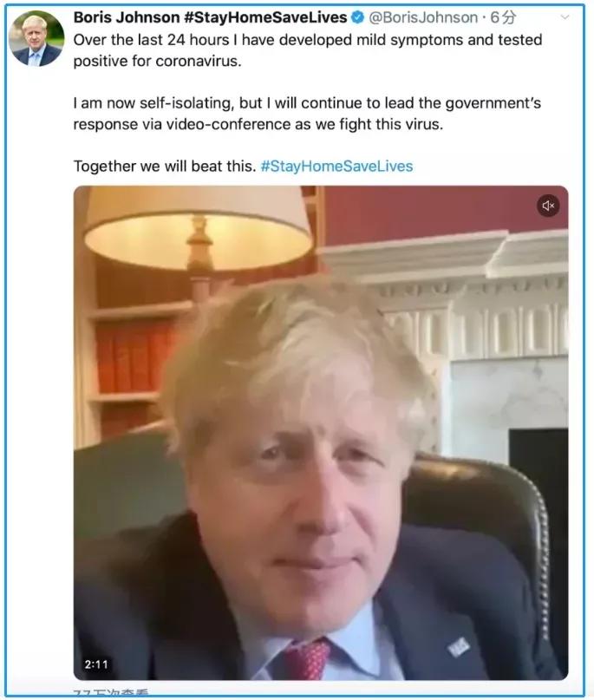Unmute the video with the speaker icon
Screen dimensions: 594x700
(547, 206)
